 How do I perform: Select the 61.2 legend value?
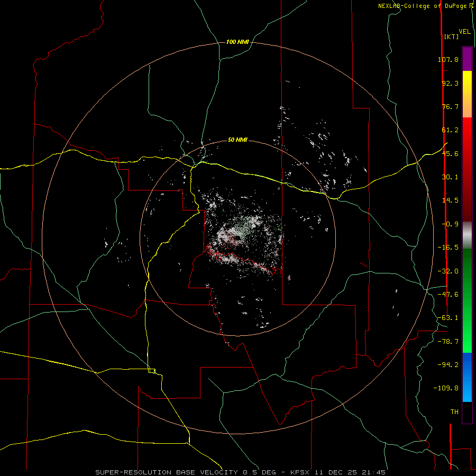pyautogui.click(x=450, y=130)
